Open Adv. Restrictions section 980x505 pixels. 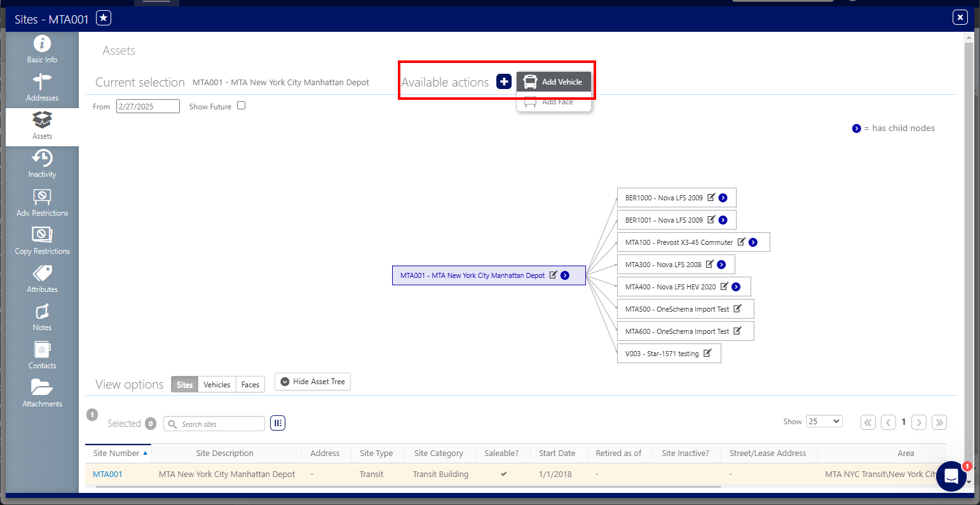(x=42, y=203)
